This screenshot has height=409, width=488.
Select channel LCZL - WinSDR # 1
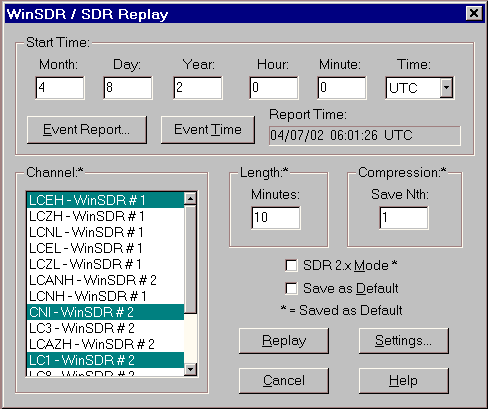click(x=105, y=264)
